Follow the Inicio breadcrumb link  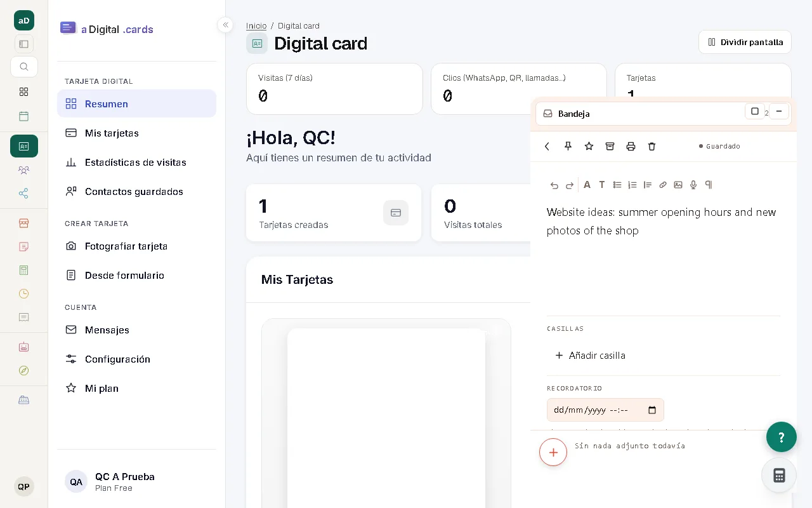[x=256, y=26]
